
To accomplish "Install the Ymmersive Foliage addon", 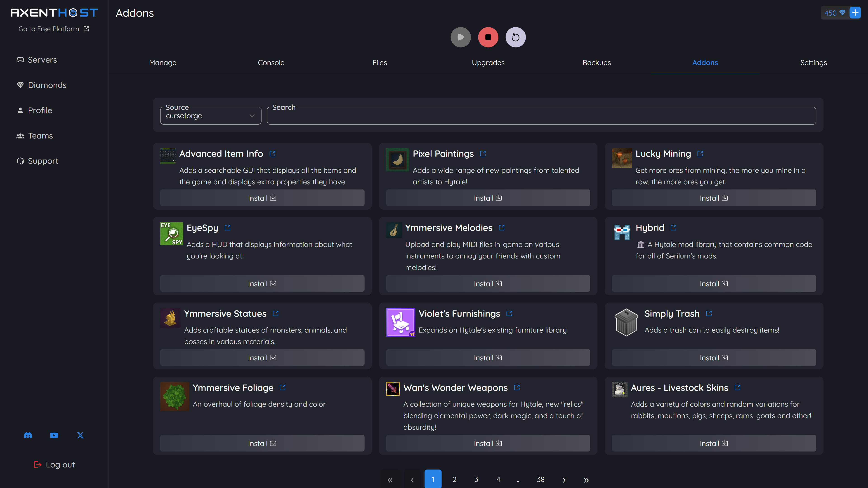I will click(262, 443).
